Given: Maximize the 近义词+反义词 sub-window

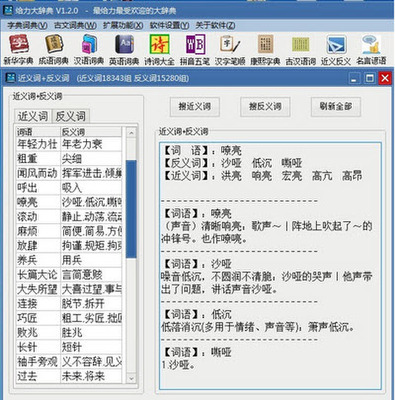Looking at the screenshot, I should coord(369,79).
